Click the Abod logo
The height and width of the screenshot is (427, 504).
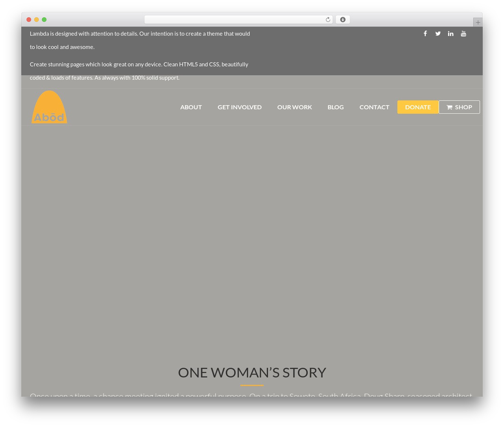49,107
